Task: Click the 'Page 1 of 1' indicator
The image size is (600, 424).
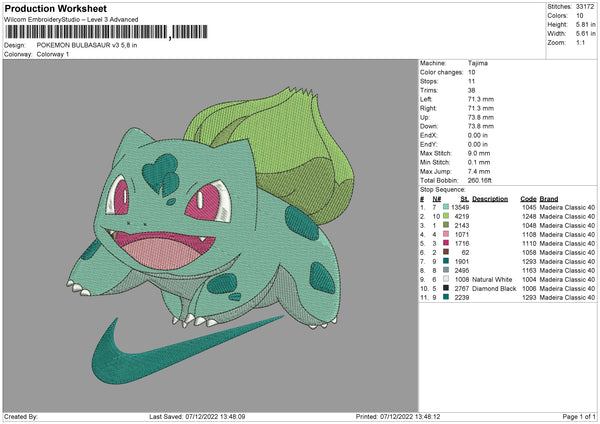Action: tap(579, 416)
